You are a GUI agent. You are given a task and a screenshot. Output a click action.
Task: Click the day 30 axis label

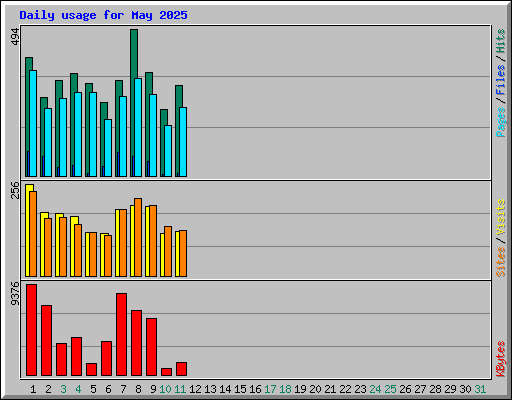click(x=465, y=389)
